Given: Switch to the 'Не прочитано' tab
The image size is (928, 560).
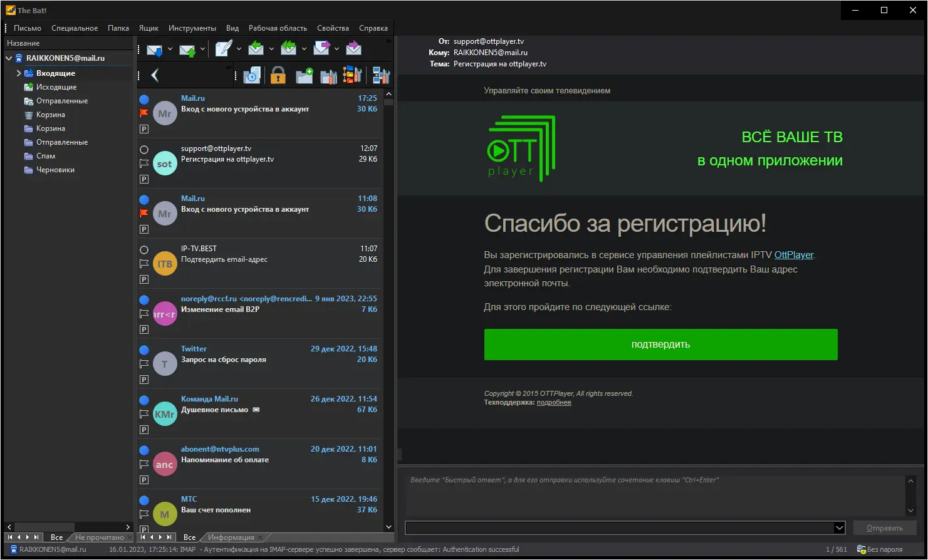Looking at the screenshot, I should click(101, 537).
